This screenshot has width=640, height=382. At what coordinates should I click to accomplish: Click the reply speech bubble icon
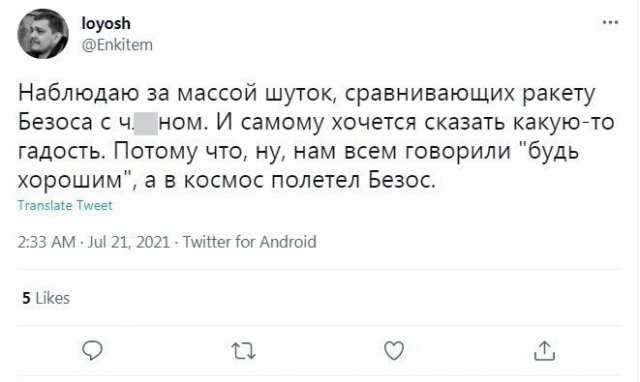coord(92,351)
